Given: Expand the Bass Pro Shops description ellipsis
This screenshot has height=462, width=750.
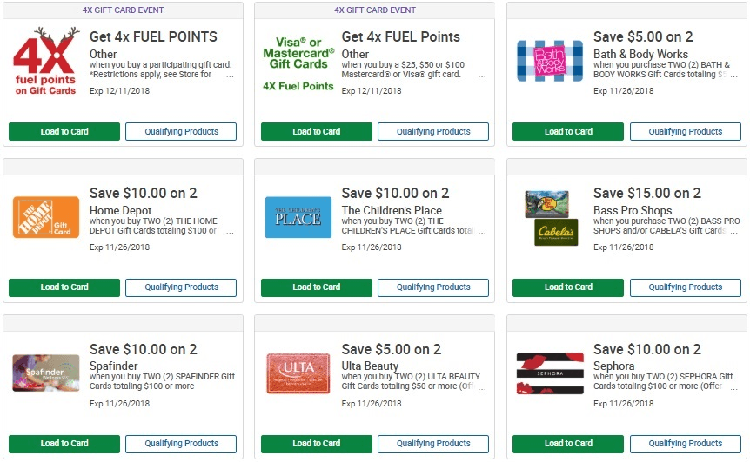Looking at the screenshot, I should coord(734,232).
